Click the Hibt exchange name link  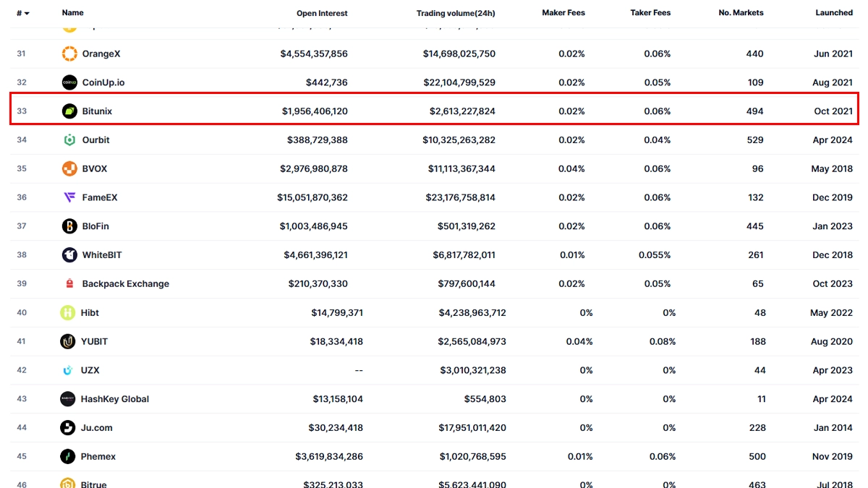point(90,313)
